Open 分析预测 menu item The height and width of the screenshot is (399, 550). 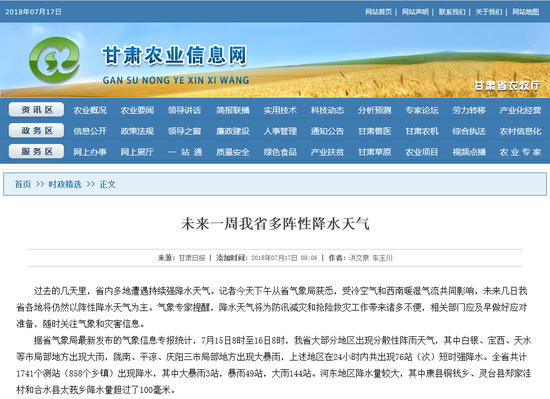(375, 110)
